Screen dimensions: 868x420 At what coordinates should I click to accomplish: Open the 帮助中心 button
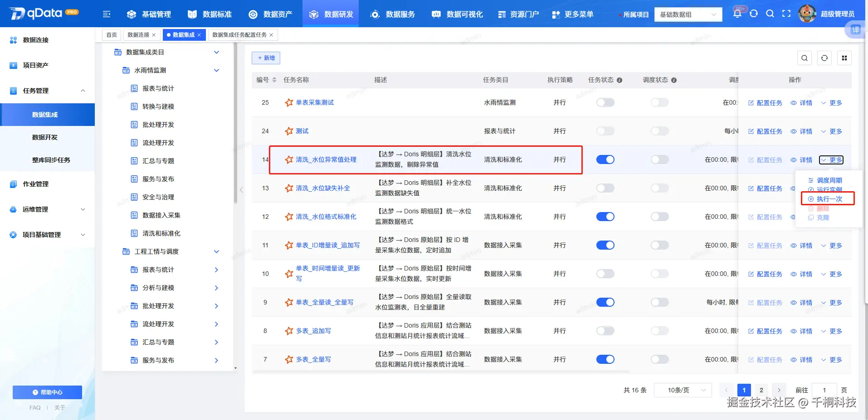click(x=47, y=392)
